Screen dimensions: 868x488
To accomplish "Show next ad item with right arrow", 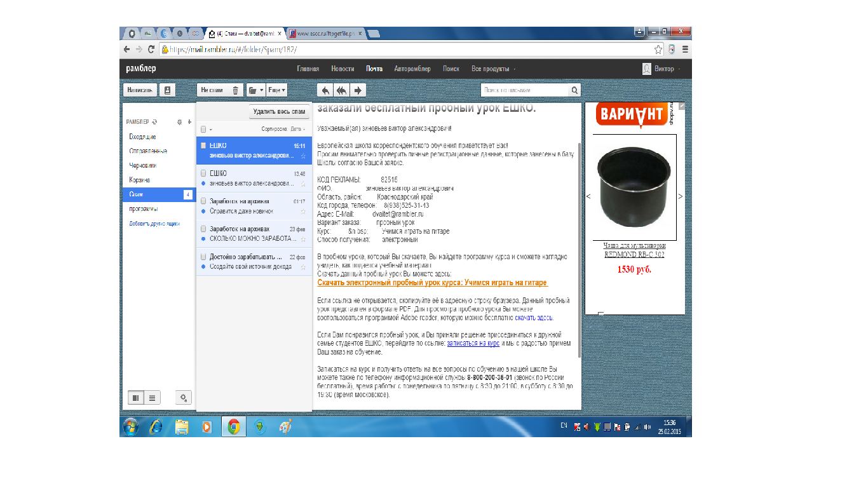I will pyautogui.click(x=681, y=196).
